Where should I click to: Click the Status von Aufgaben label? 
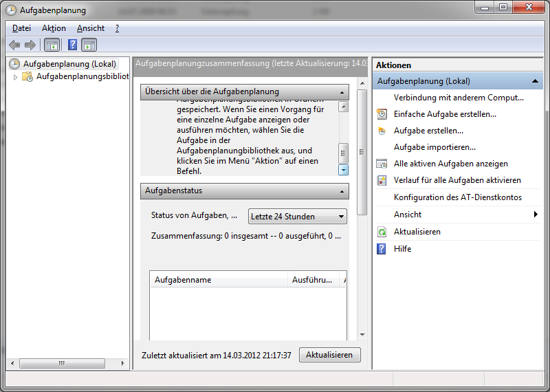[194, 215]
